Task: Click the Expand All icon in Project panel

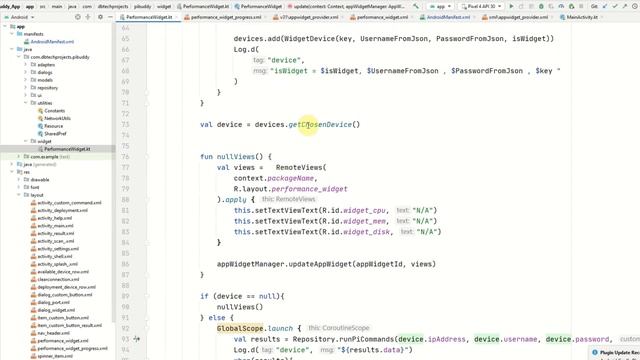Action: point(88,17)
